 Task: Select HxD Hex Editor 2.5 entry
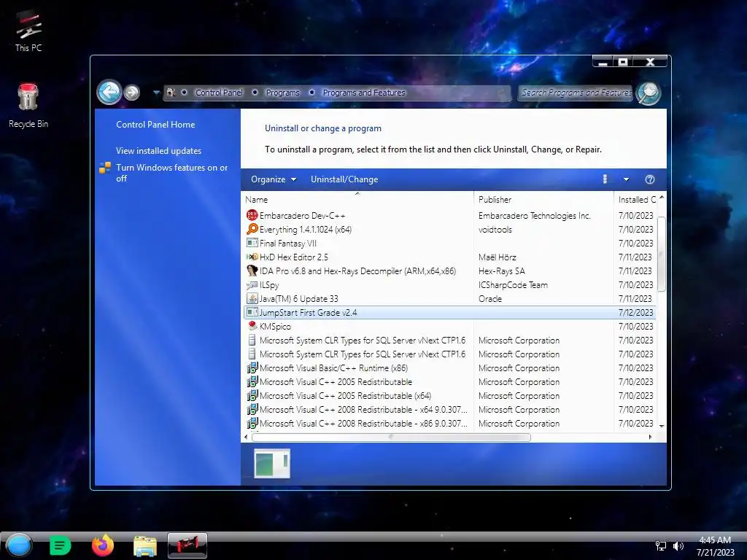click(293, 257)
